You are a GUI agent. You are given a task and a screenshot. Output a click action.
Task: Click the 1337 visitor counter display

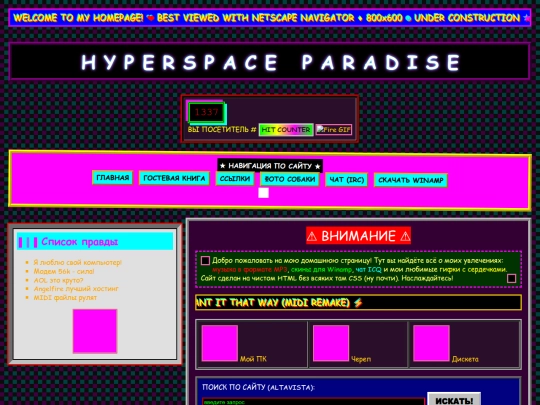pos(206,112)
